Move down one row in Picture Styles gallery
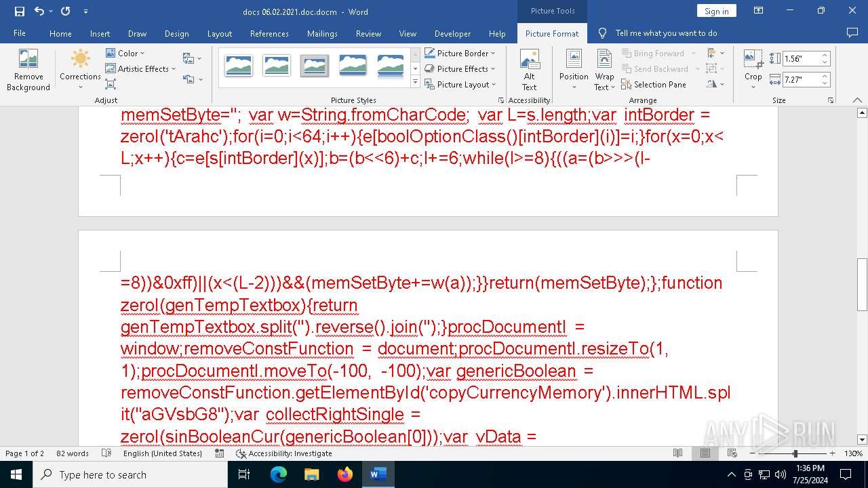 click(415, 68)
